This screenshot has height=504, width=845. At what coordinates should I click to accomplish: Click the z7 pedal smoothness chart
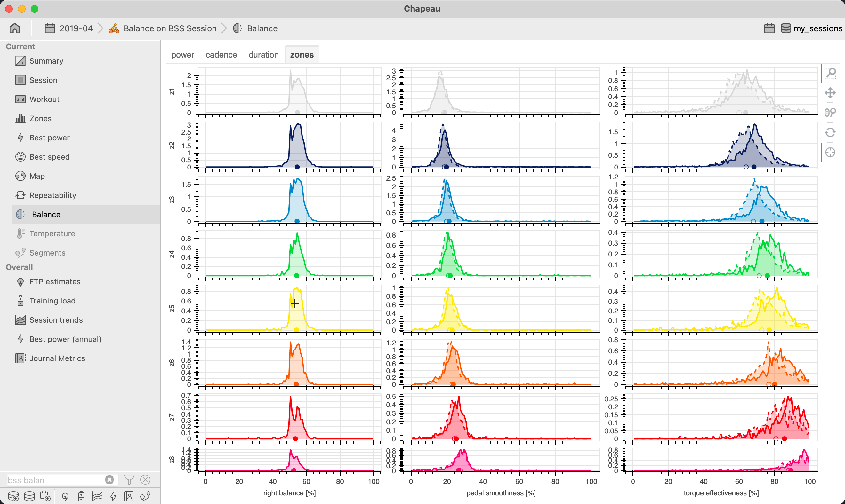[501, 417]
